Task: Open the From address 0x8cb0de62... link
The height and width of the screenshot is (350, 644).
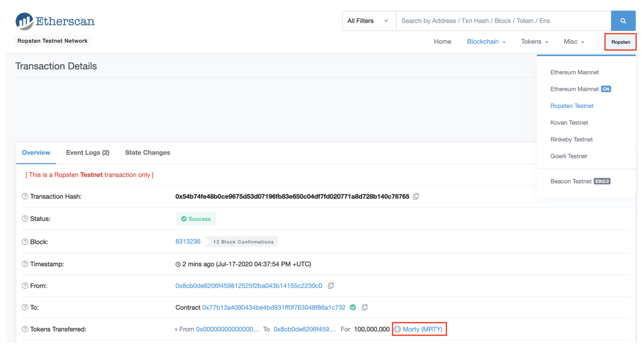Action: 249,286
